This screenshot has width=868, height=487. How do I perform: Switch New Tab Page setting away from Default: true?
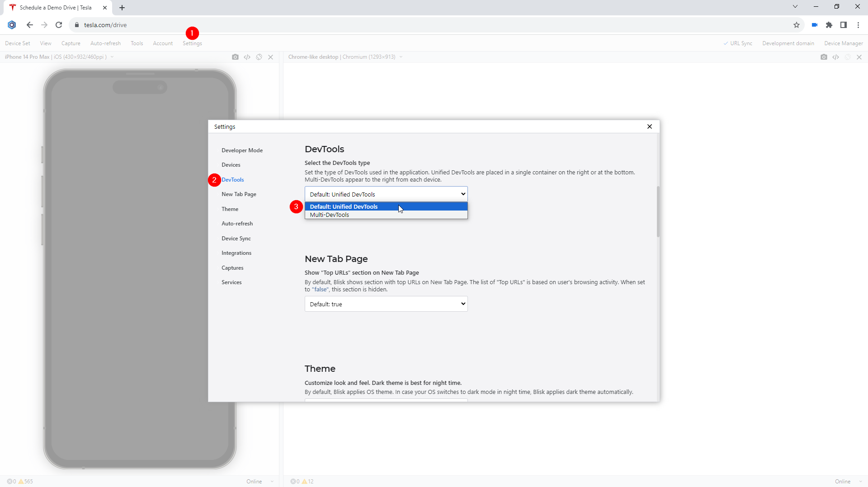[386, 304]
